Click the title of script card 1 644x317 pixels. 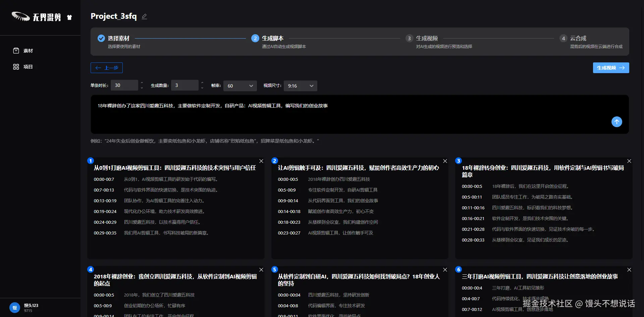point(175,168)
